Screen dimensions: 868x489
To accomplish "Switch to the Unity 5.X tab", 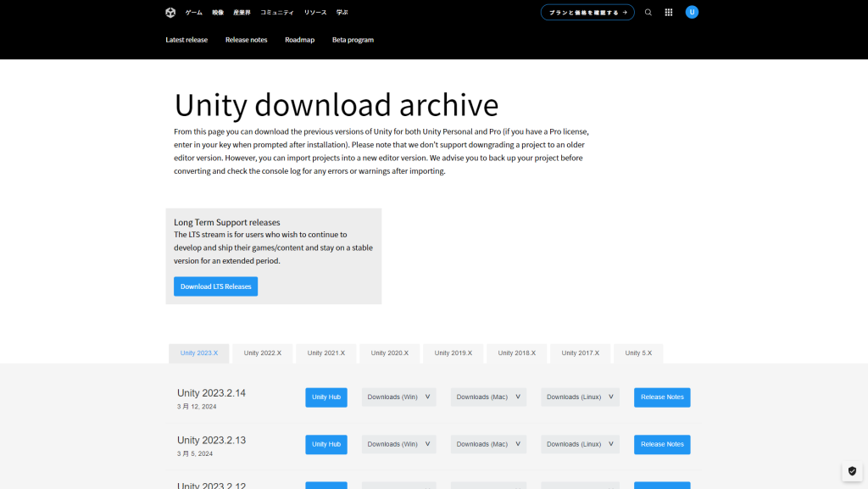I will click(x=638, y=353).
